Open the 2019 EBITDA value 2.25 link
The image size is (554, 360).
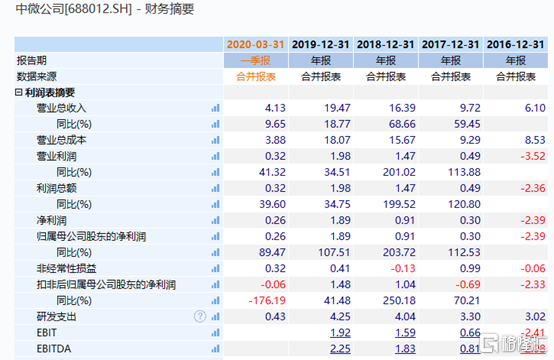[341, 349]
